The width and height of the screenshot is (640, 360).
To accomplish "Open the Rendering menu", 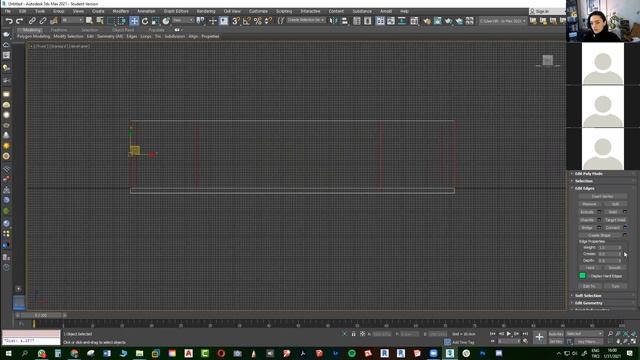I will (206, 11).
